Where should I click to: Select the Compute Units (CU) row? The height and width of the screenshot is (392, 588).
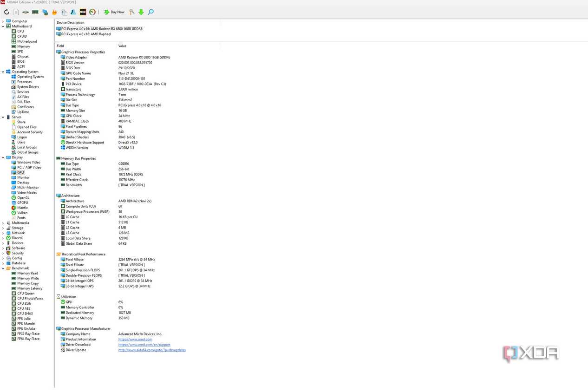[x=91, y=206]
